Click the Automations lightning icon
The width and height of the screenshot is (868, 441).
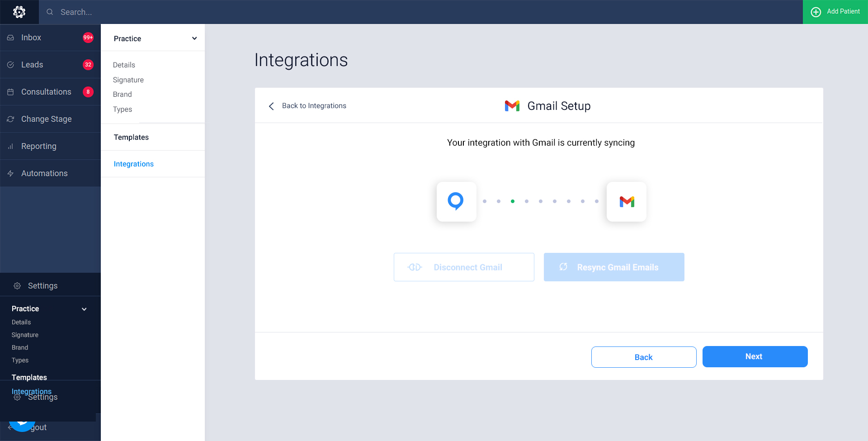10,173
